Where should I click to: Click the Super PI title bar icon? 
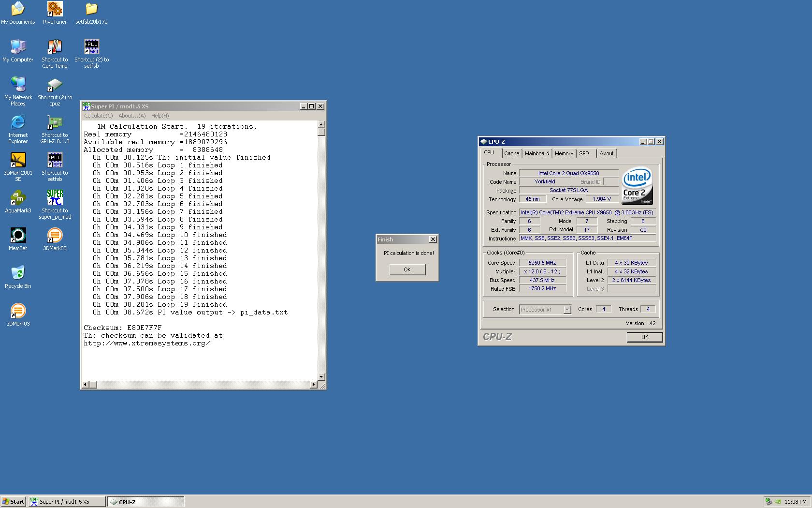pos(86,106)
